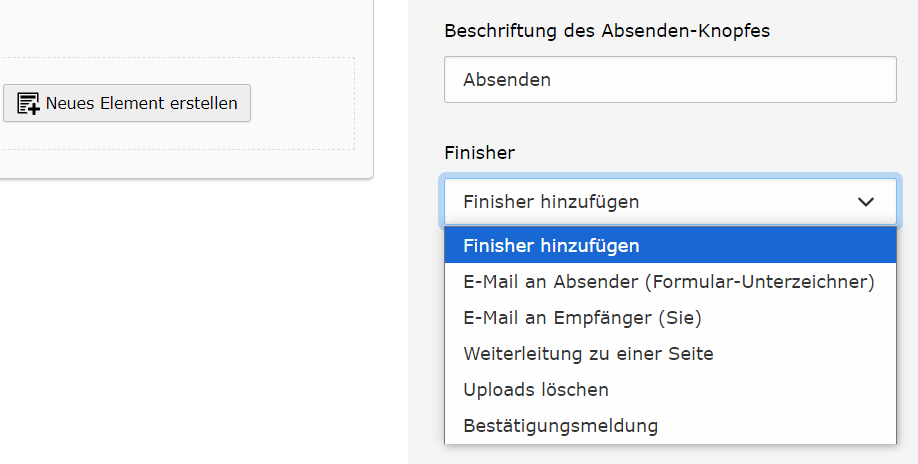
Task: Click the Neues Element erstellen button label
Action: point(142,103)
